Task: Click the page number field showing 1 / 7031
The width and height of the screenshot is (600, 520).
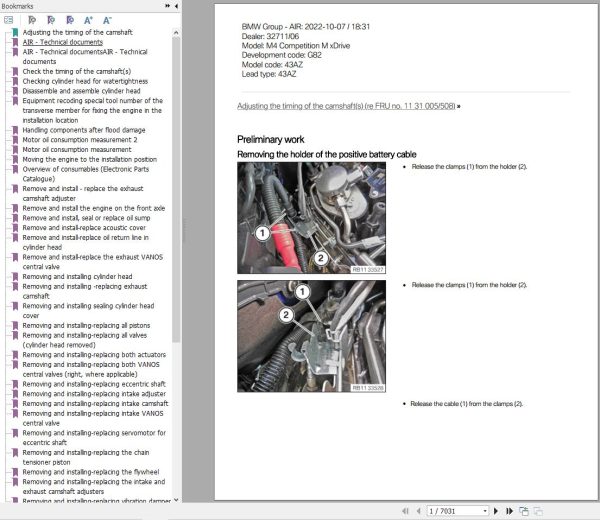Action: 454,511
